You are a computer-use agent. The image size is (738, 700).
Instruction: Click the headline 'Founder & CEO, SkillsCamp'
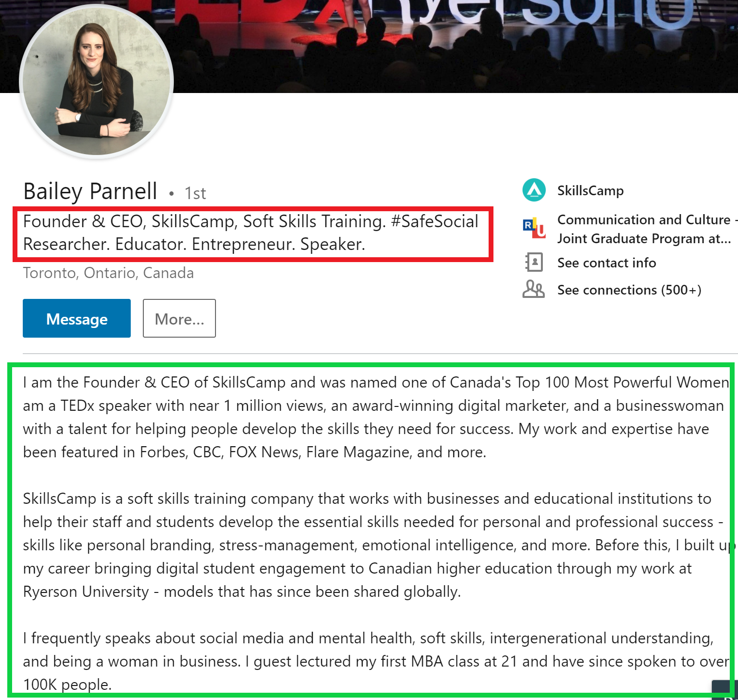coord(251,233)
